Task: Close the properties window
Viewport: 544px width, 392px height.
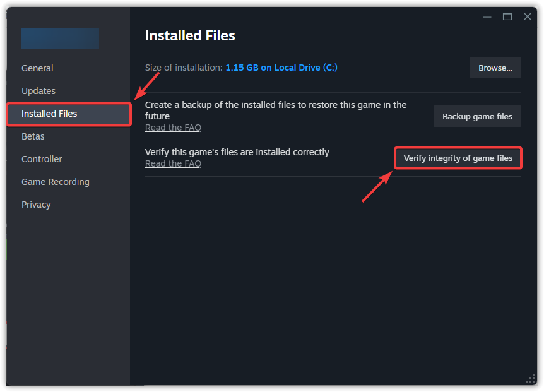Action: [528, 16]
